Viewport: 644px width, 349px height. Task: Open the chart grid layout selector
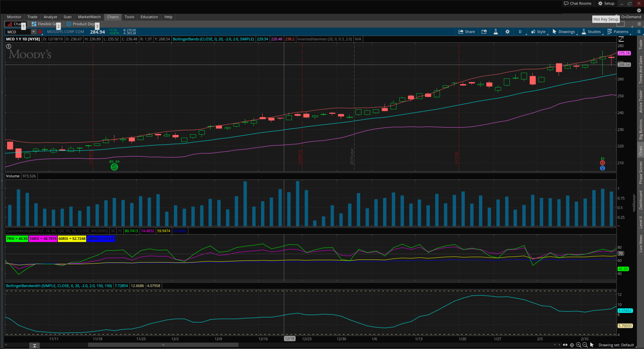point(621,24)
